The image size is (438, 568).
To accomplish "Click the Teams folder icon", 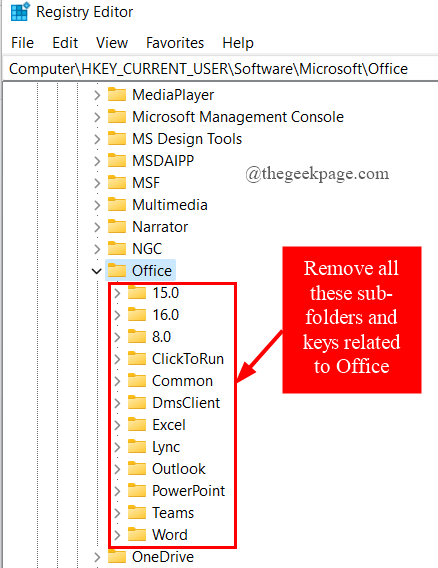I will 137,512.
